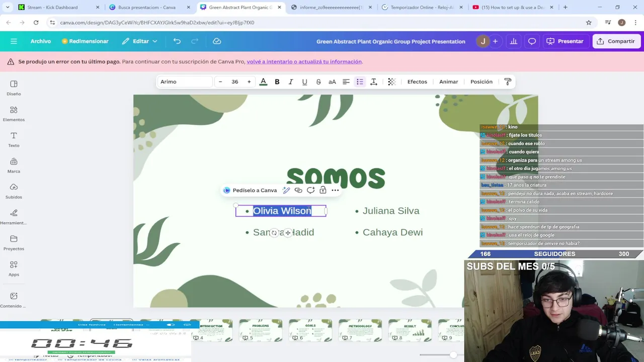Click the comment refresh icon in floating toolbar
Screen dimensions: 644x362
click(310, 190)
